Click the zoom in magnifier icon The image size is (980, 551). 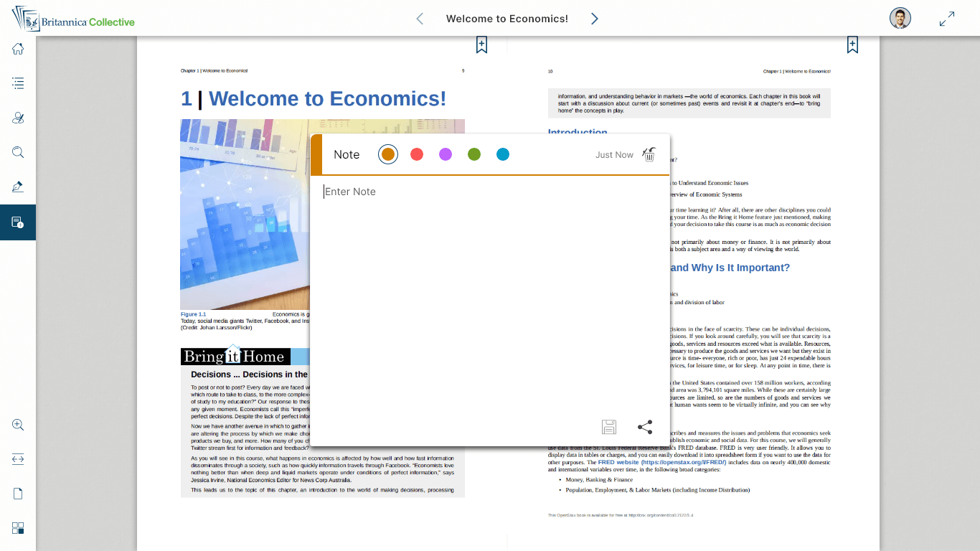coord(18,425)
